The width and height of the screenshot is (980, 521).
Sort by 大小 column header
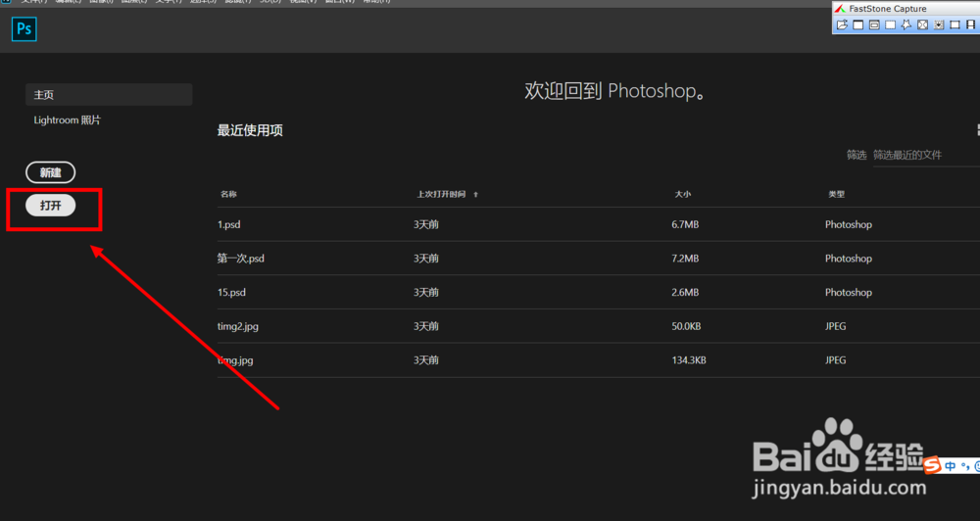coord(683,194)
